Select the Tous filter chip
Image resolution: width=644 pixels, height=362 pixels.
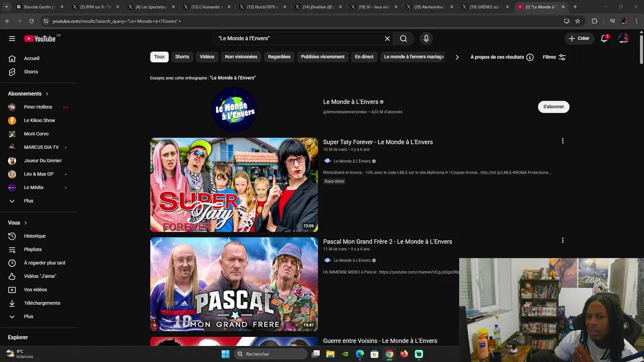(x=159, y=57)
